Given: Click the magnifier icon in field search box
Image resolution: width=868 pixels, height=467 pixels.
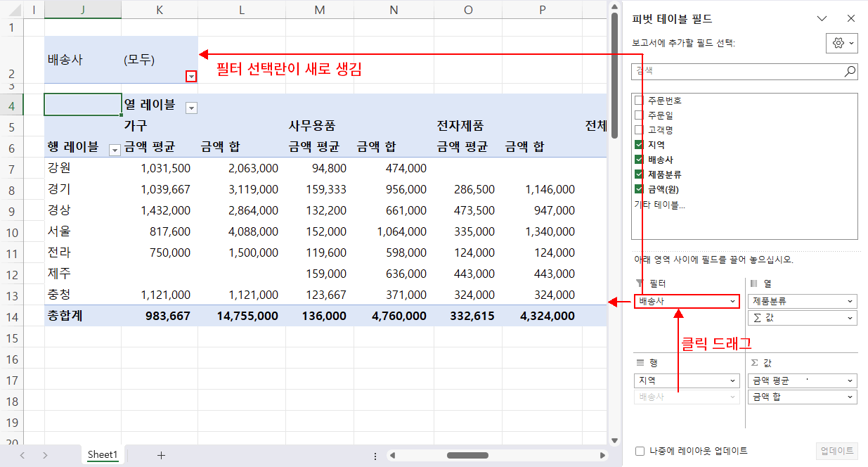Looking at the screenshot, I should 850,71.
